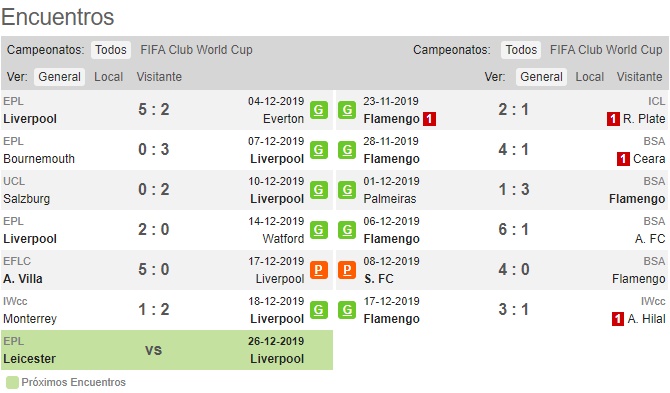Click red card icon beside Flamengo on 23-11-2019
This screenshot has height=393, width=670.
pos(429,119)
